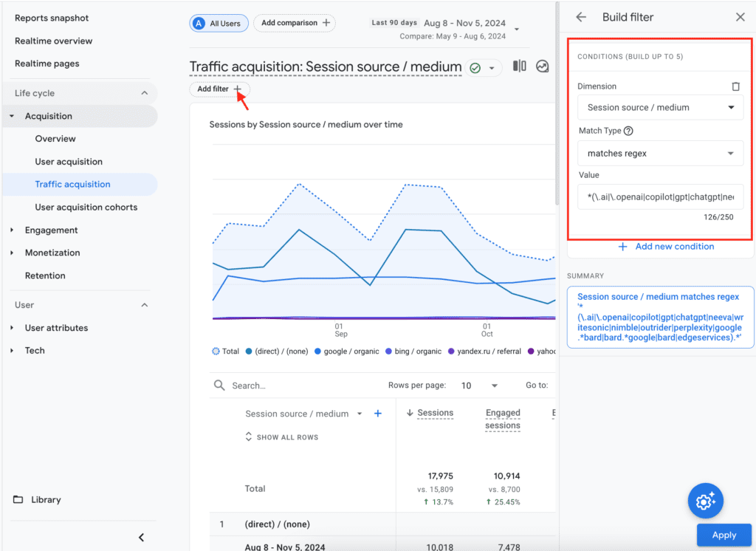Collapse the Acquisition group
Image resolution: width=756 pixels, height=551 pixels.
[x=12, y=116]
